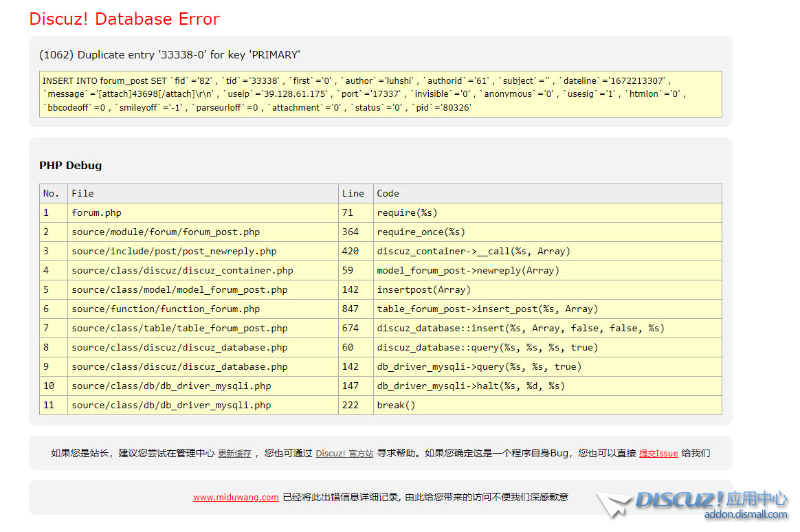This screenshot has height=532, width=800.
Task: Click line number 364 cell
Action: click(355, 232)
